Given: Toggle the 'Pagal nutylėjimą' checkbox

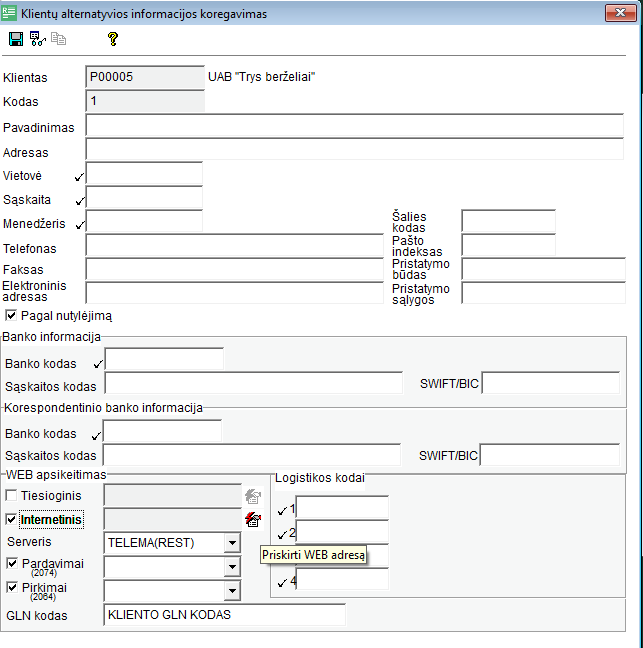Looking at the screenshot, I should [x=11, y=316].
